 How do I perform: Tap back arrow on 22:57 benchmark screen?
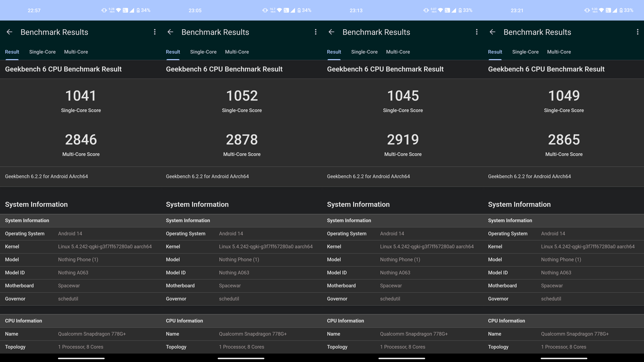(10, 32)
